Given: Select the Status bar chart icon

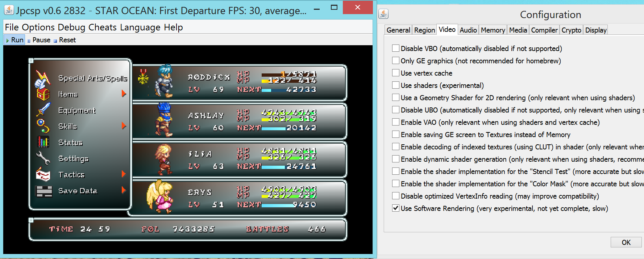Looking at the screenshot, I should pos(43,142).
